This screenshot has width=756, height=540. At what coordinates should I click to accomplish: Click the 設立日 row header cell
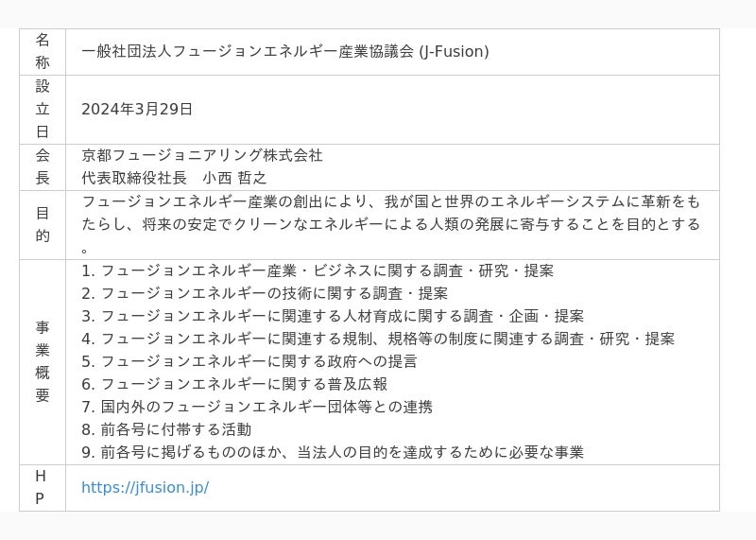(x=43, y=109)
